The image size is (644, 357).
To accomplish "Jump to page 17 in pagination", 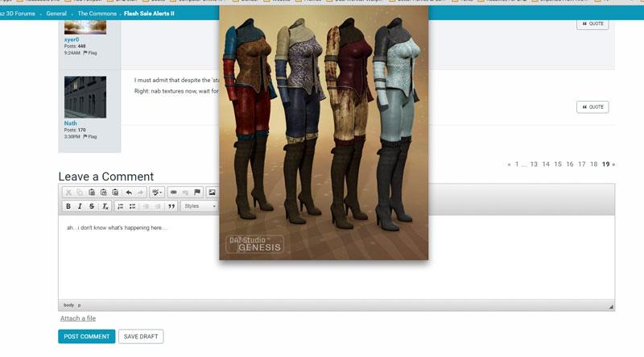I will coord(581,164).
